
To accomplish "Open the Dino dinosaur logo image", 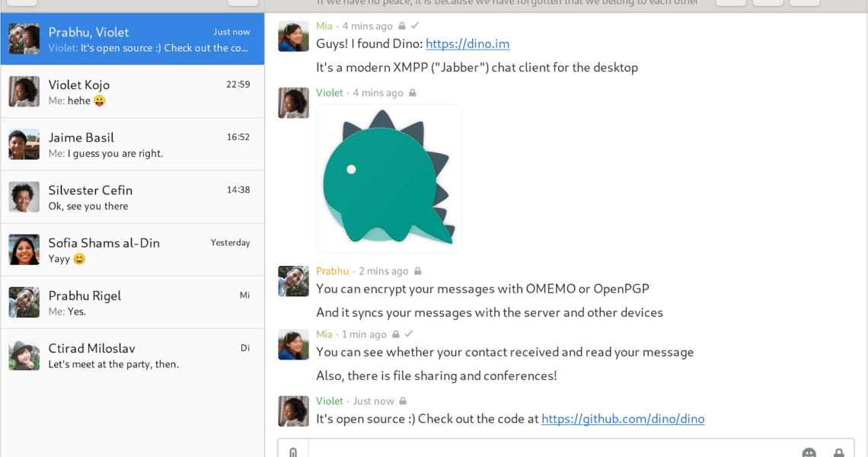I will [389, 178].
